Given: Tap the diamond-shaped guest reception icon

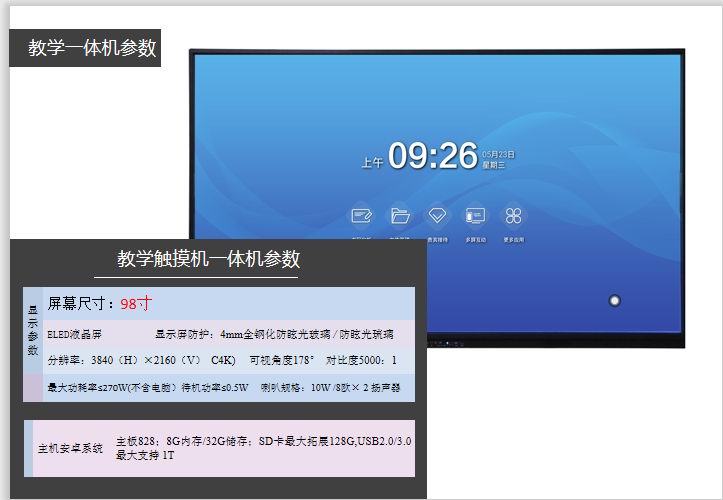Looking at the screenshot, I should 437,216.
